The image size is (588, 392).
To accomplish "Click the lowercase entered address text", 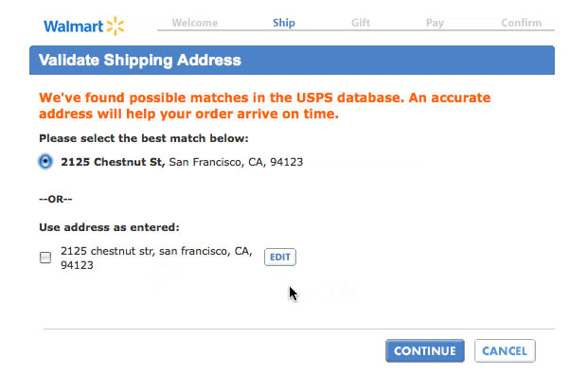I will [x=155, y=258].
